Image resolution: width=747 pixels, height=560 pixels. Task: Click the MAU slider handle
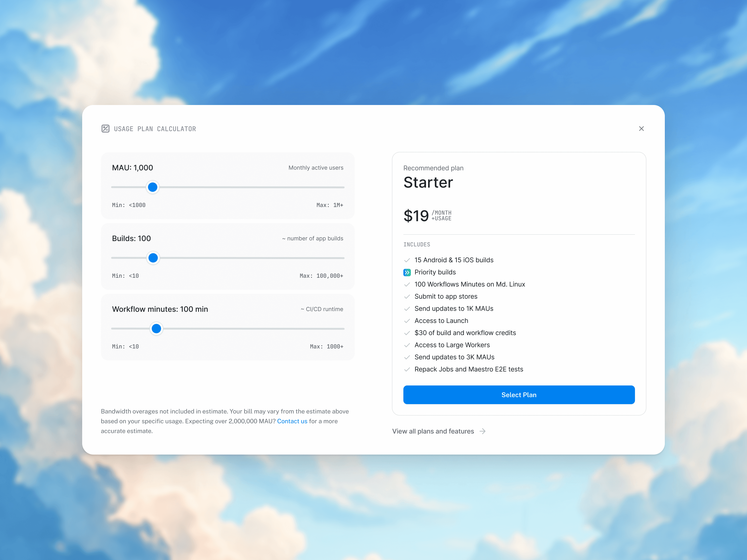153,187
